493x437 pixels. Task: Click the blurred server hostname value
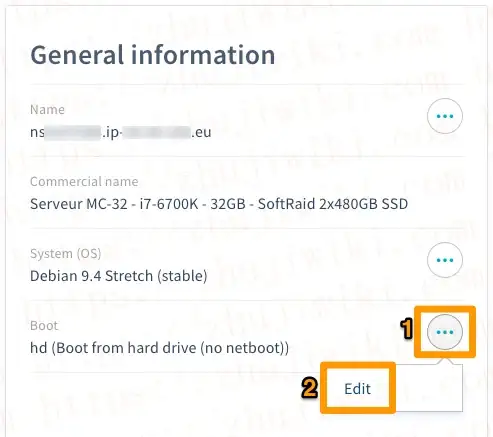pos(121,132)
